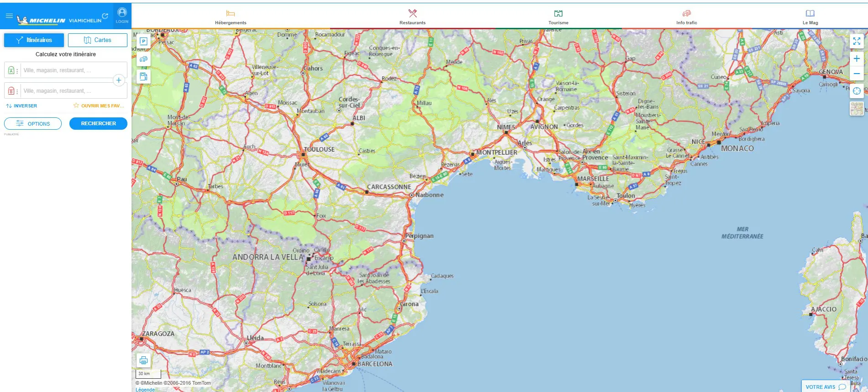Image resolution: width=868 pixels, height=392 pixels.
Task: Click the Michelin ViaMichelin logo
Action: 59,20
